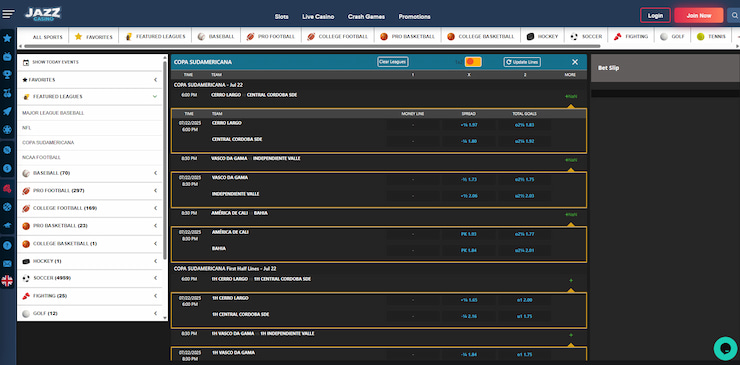Click the dollar coin icon in left rail
The image size is (740, 365).
(x=7, y=168)
